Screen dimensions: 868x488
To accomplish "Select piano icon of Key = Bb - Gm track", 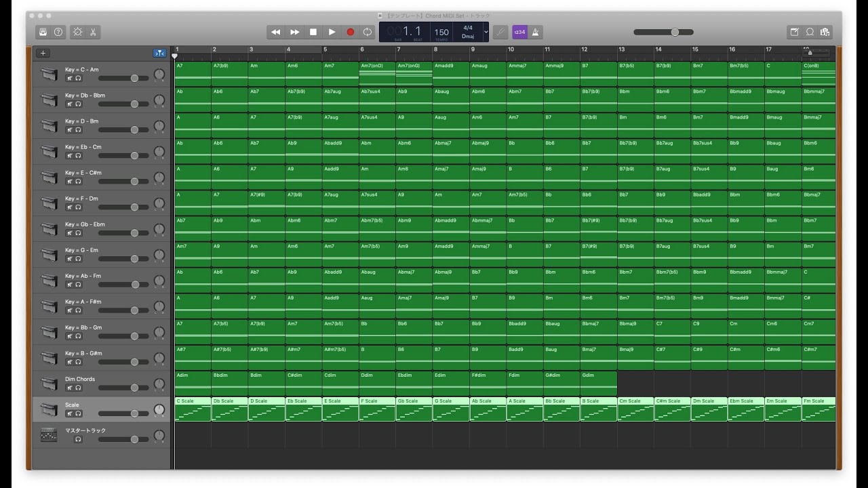I will 49,331.
